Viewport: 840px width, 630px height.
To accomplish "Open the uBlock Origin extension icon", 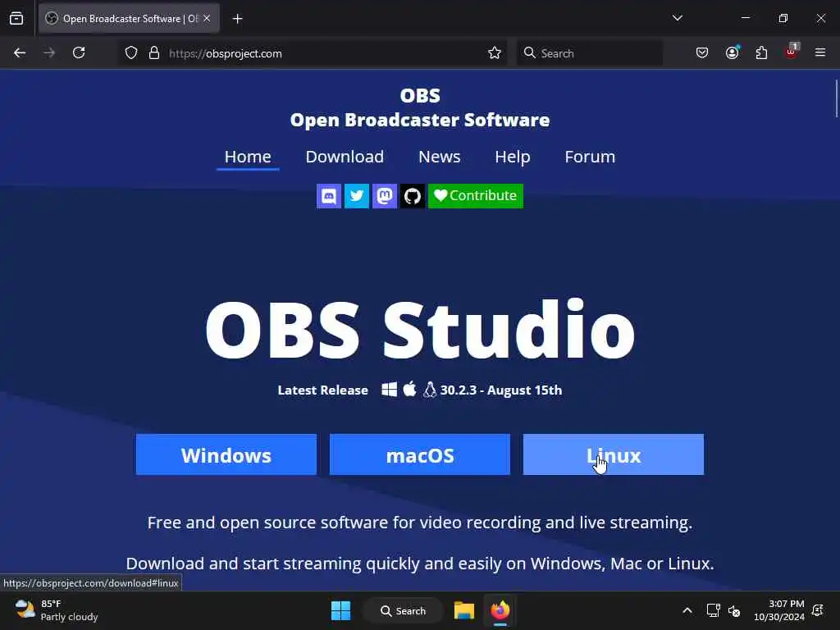I will [x=792, y=52].
